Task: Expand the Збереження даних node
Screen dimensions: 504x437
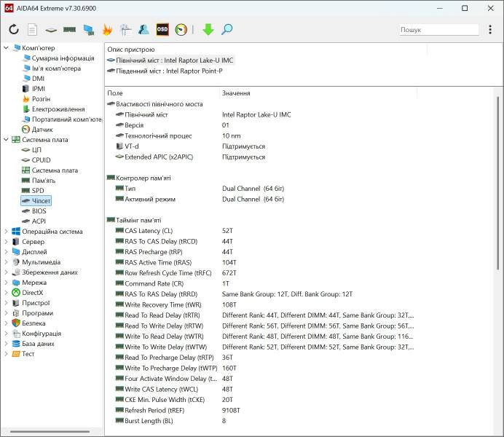Action: (x=6, y=272)
